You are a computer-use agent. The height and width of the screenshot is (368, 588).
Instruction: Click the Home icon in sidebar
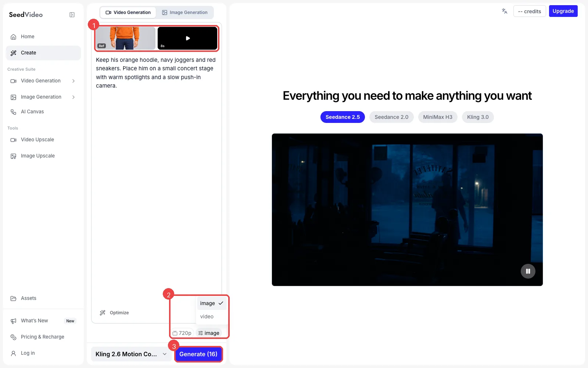(14, 37)
